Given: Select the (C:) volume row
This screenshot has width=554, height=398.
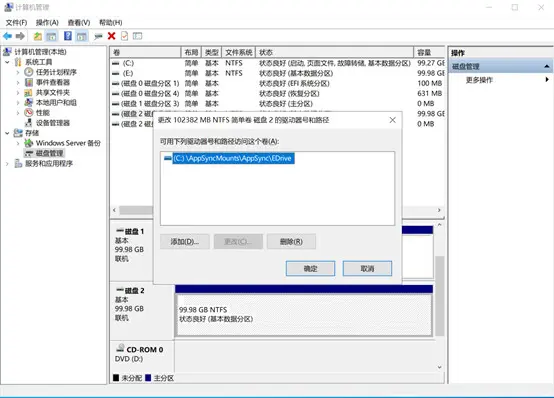Looking at the screenshot, I should (277, 63).
